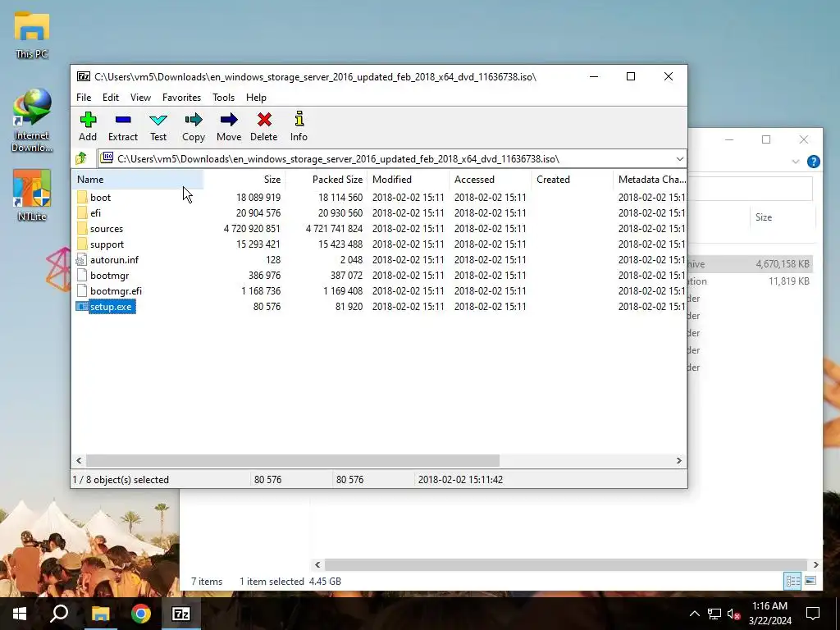Open the Favorites menu
840x630 pixels.
pyautogui.click(x=181, y=98)
